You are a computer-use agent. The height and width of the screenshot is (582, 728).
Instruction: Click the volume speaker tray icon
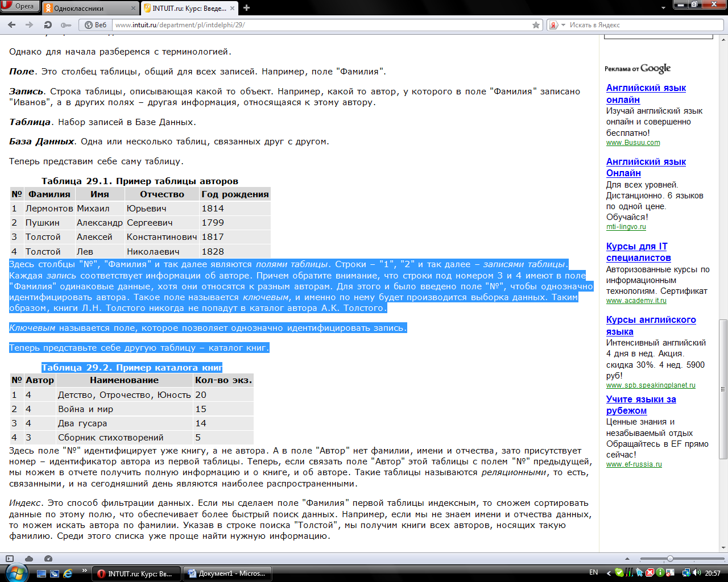(697, 573)
